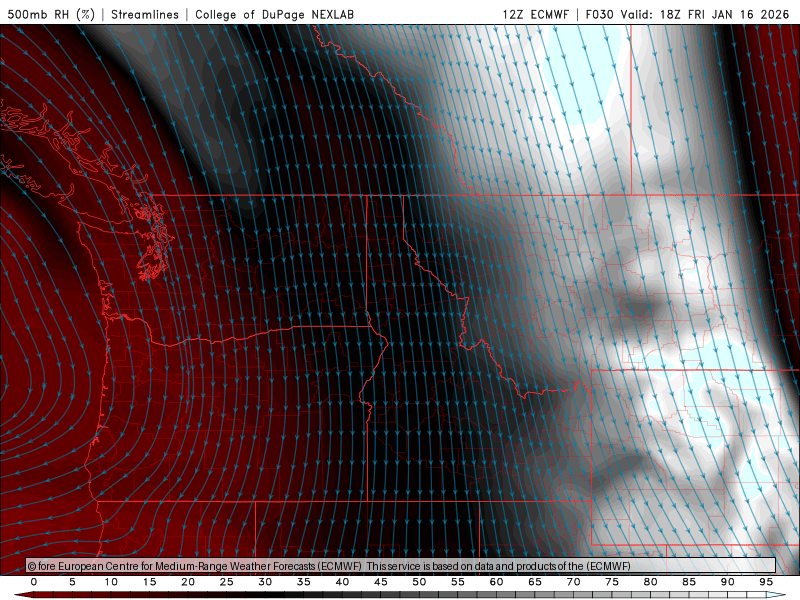Click the colorbar label '20'

[x=188, y=582]
